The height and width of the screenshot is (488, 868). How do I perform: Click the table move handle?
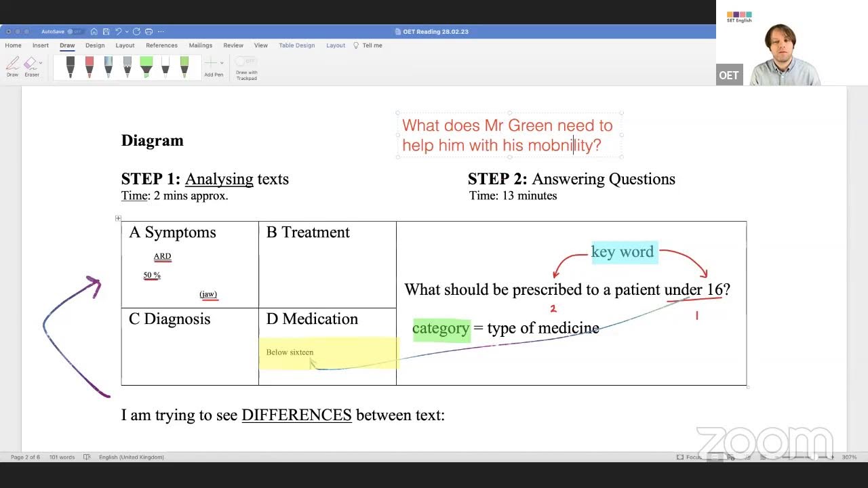pos(118,218)
